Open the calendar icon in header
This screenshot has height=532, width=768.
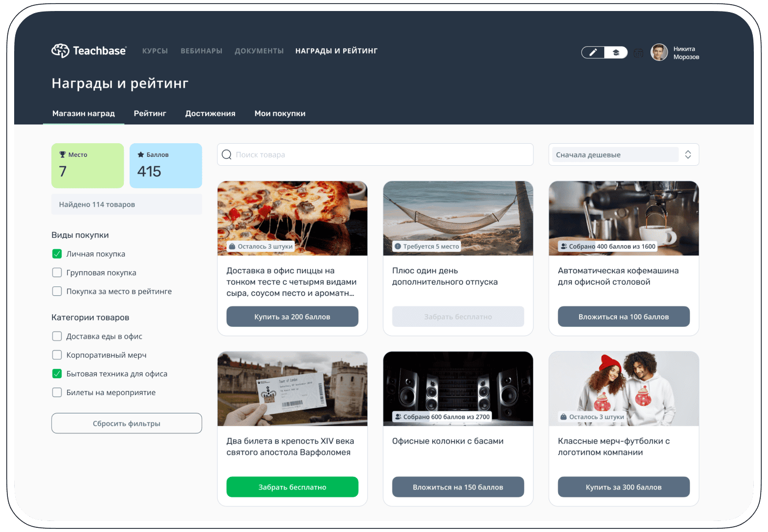pos(638,53)
